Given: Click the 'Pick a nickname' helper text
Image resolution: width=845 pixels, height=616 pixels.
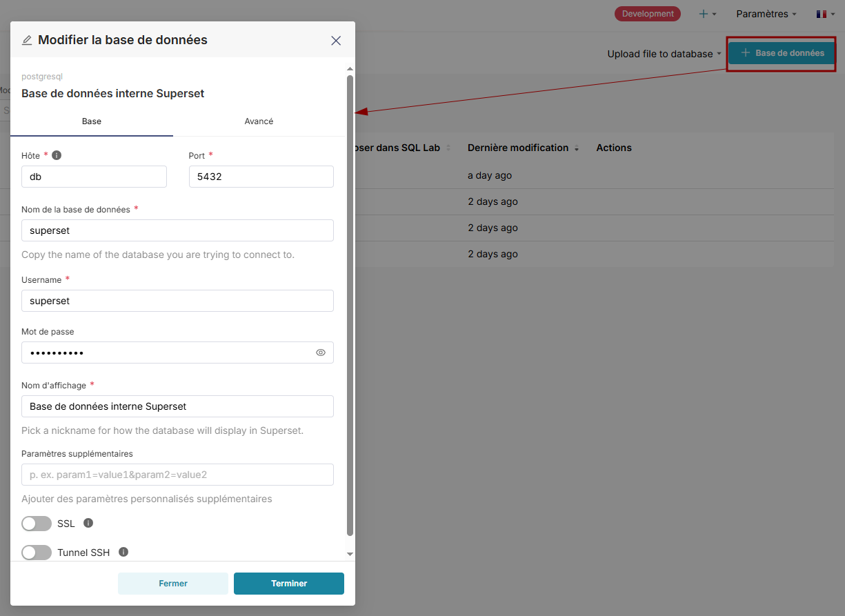Looking at the screenshot, I should click(162, 430).
